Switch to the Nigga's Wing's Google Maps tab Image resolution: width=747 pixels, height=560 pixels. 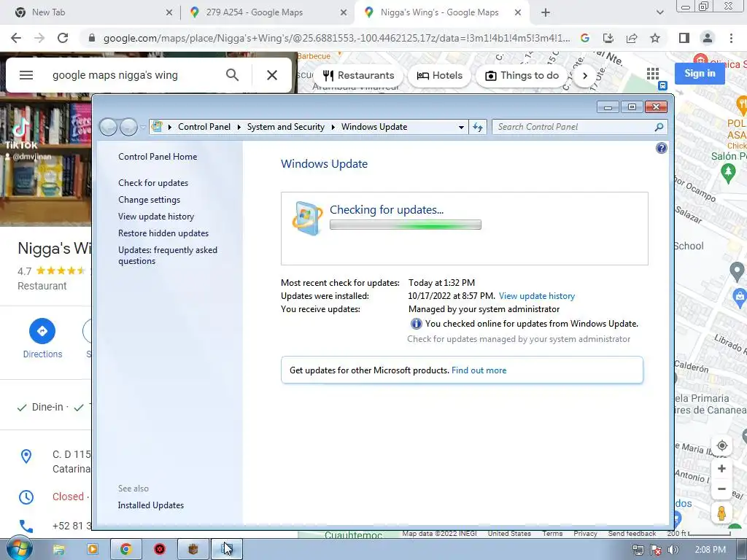[439, 12]
